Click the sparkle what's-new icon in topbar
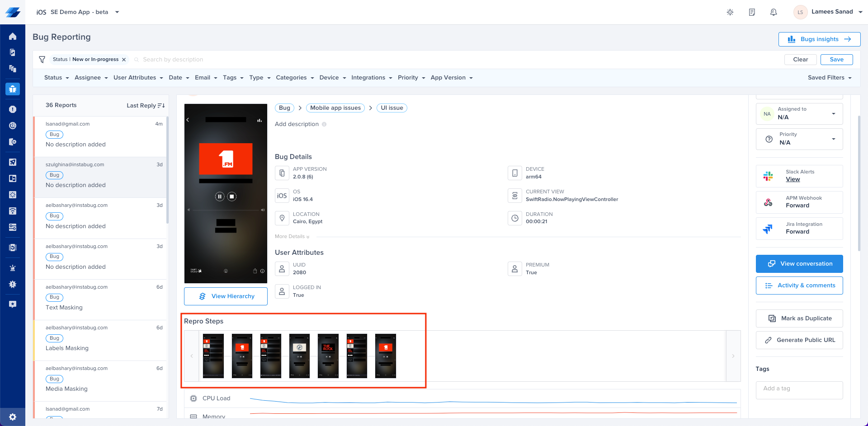Viewport: 868px width, 426px height. click(x=730, y=12)
